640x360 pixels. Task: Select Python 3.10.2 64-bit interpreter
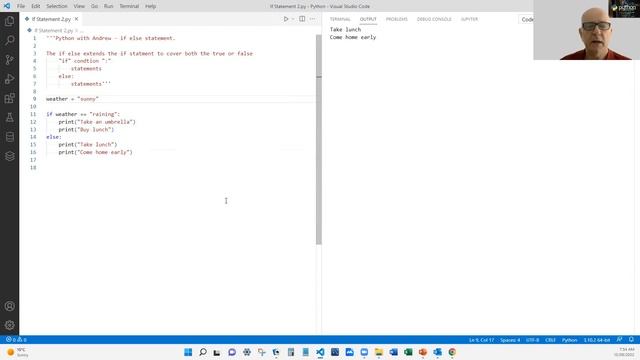[597, 340]
